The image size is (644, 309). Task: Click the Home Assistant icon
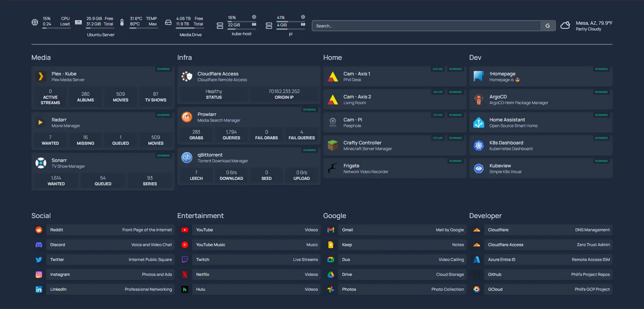click(479, 122)
